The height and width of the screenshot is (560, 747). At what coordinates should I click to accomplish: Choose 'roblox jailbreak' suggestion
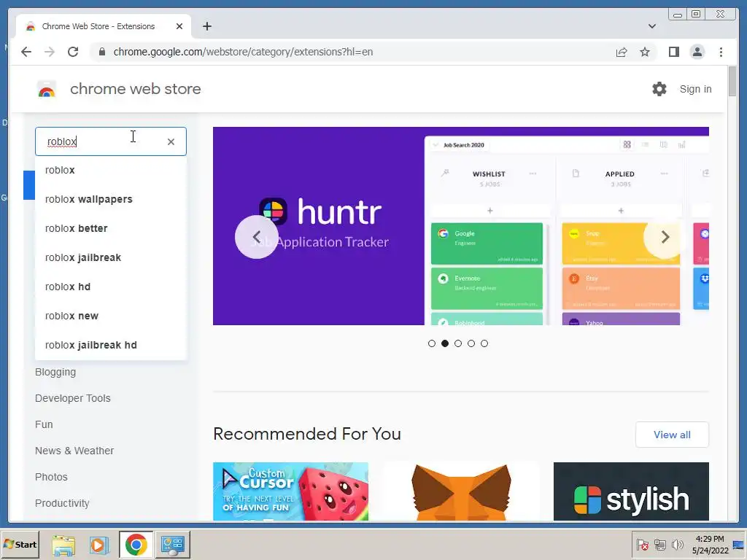tap(111, 257)
